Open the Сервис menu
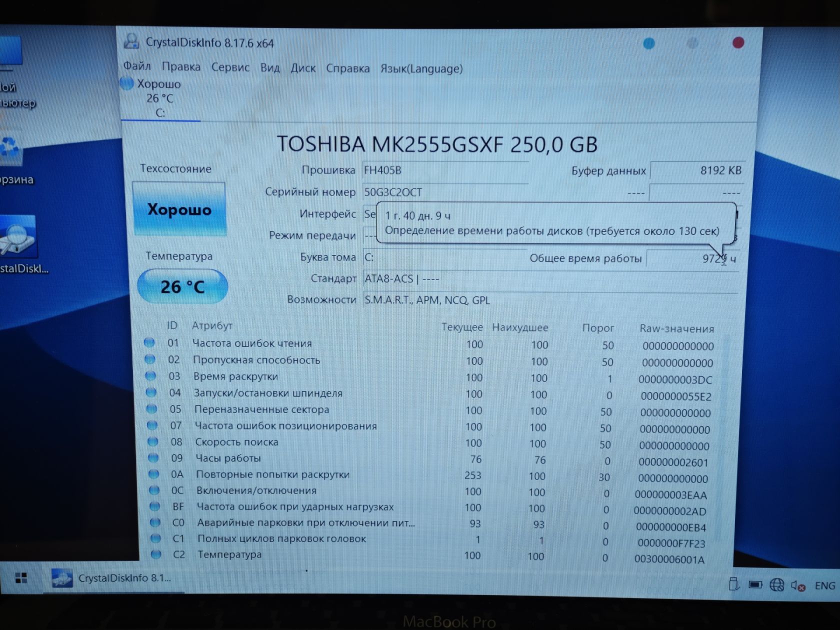 click(x=230, y=67)
